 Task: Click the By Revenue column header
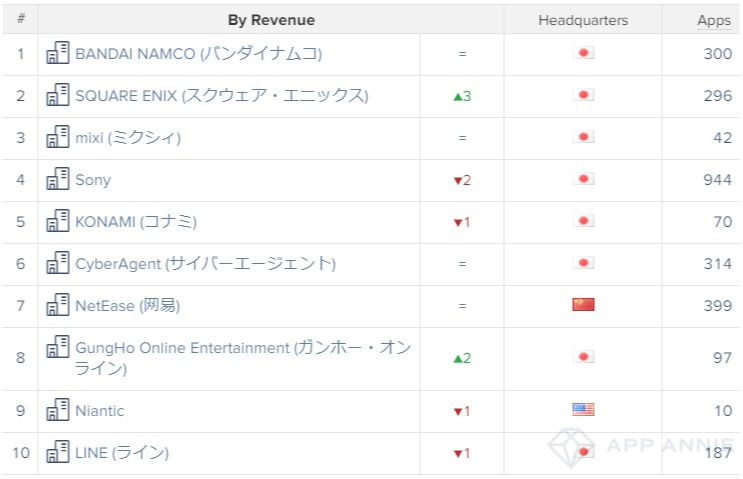271,20
